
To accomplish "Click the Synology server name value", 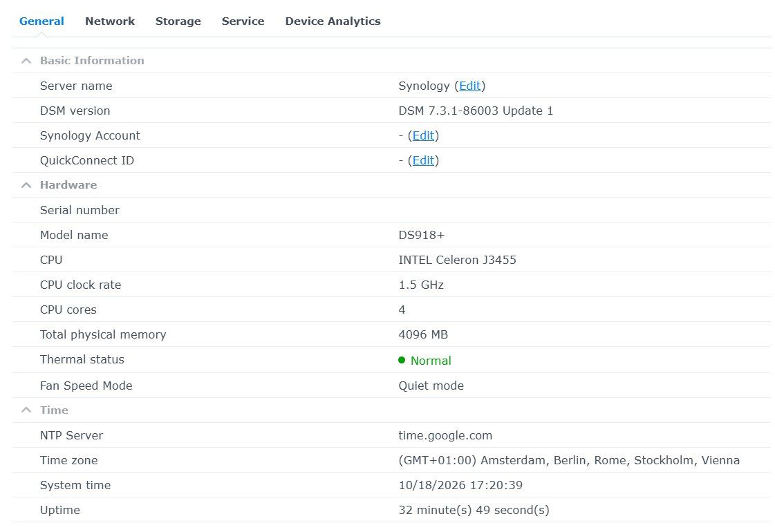I will coord(424,86).
